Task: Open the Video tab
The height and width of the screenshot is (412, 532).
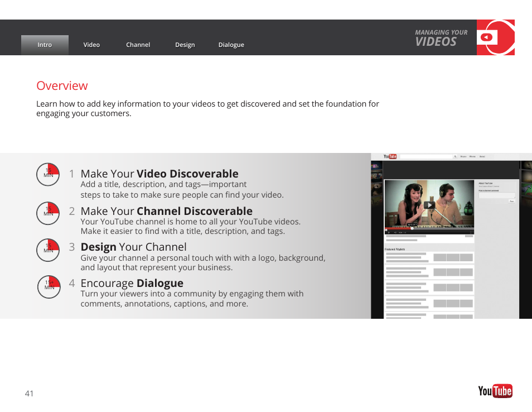Action: pyautogui.click(x=91, y=45)
